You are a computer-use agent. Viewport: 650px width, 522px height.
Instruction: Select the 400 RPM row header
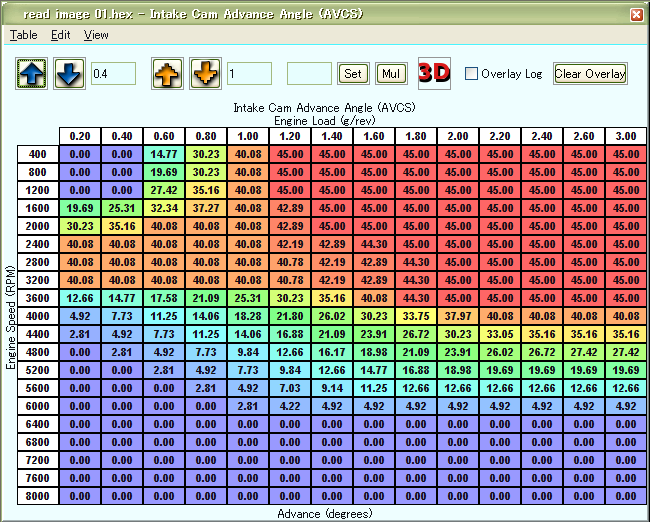pos(37,154)
